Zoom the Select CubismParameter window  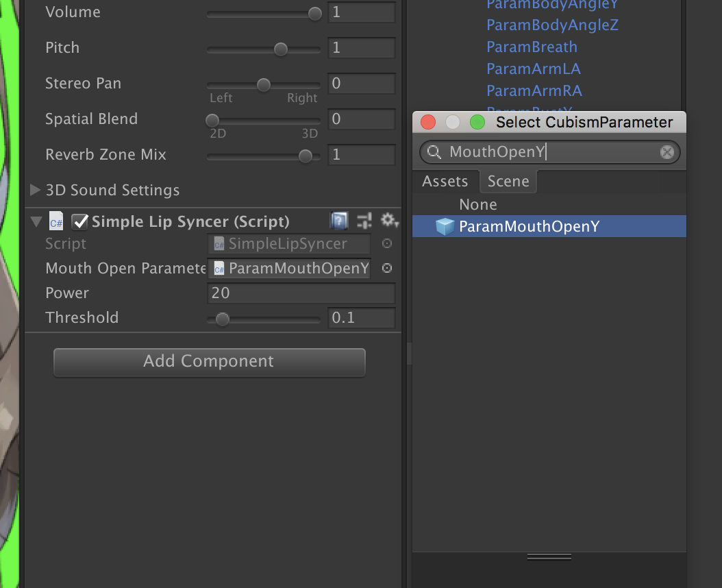click(477, 122)
